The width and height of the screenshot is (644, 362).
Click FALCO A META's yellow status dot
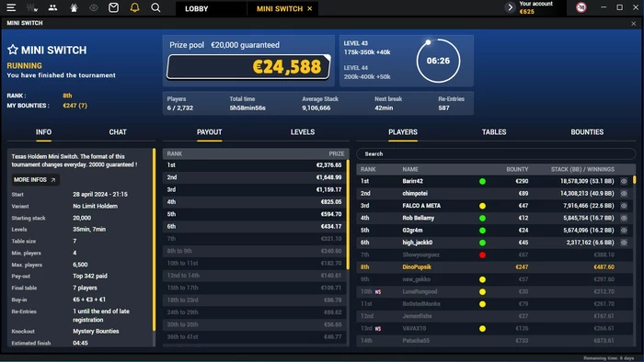click(483, 206)
